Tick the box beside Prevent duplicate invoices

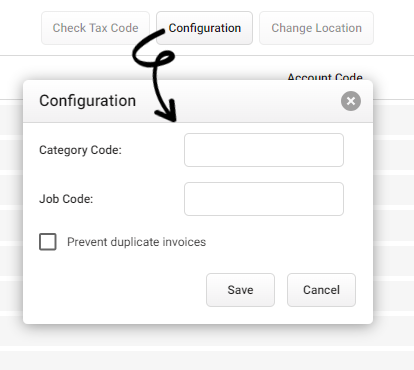pos(48,242)
